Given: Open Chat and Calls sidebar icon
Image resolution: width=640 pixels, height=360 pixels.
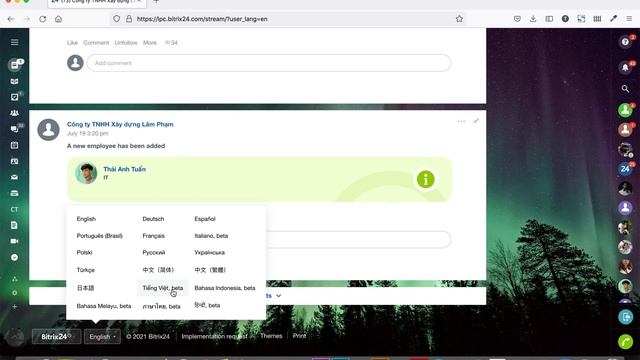Looking at the screenshot, I should [x=15, y=129].
